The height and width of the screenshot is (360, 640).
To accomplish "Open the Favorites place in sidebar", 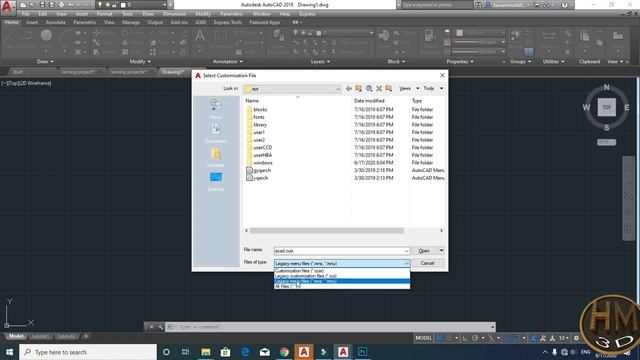I will [x=216, y=157].
